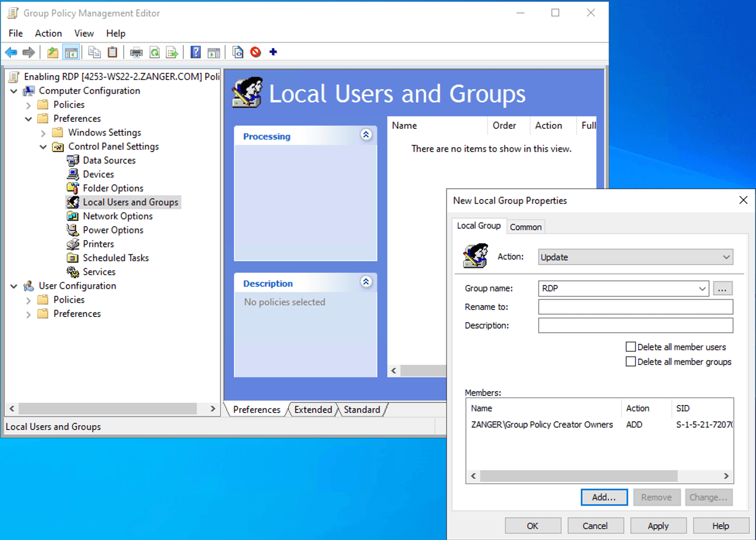
Task: Click the Paste icon in the toolbar
Action: coord(112,52)
